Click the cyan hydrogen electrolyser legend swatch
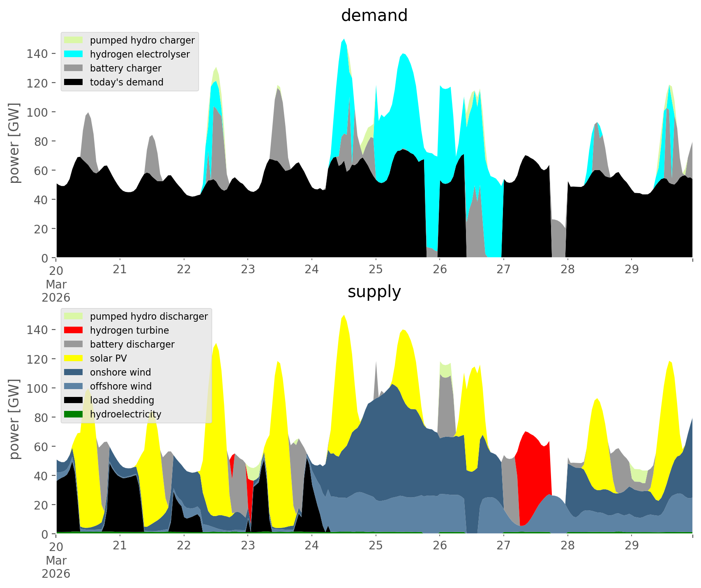The image size is (701, 588). (74, 54)
